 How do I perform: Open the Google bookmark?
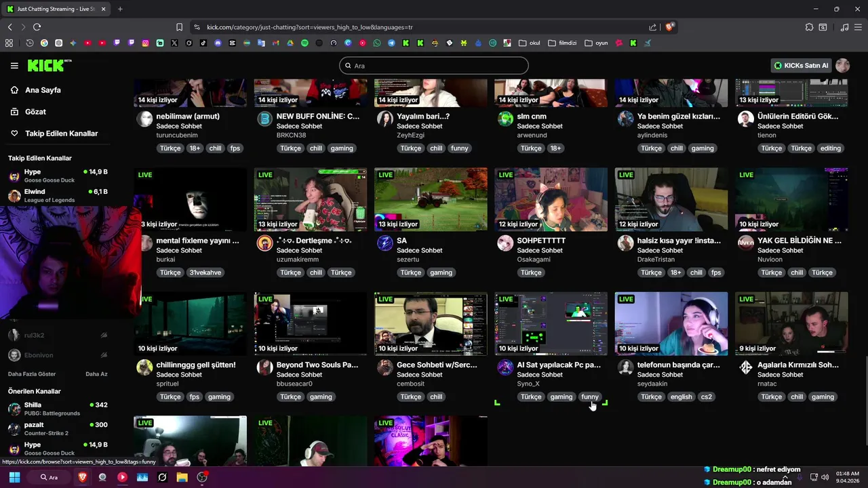(44, 43)
